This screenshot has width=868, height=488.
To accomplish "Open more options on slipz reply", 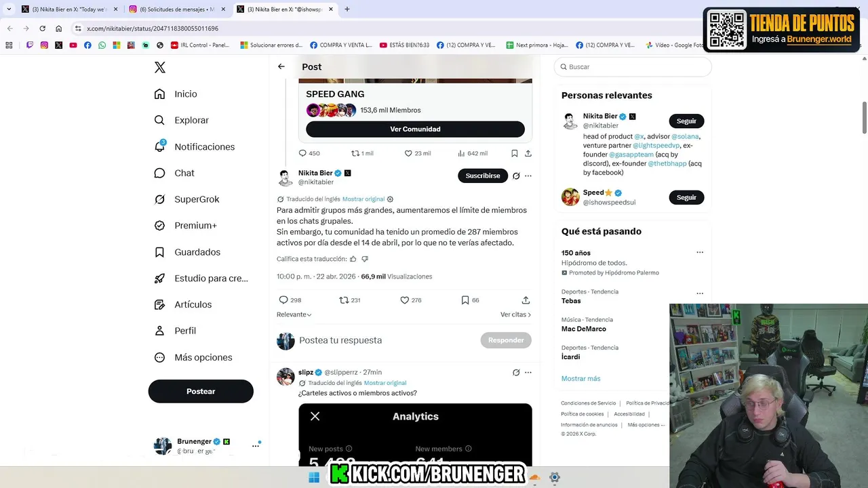I will [528, 372].
